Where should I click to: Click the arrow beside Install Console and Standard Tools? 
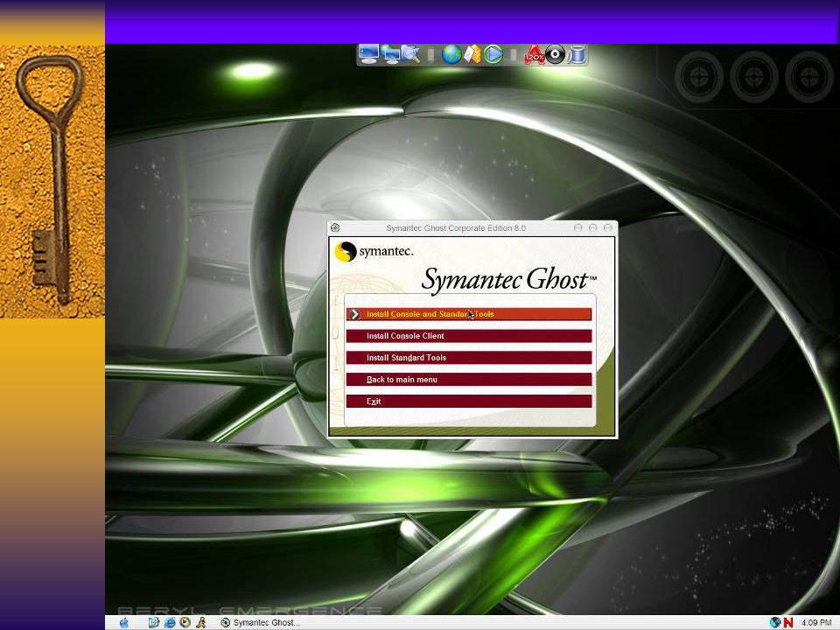[x=354, y=314]
